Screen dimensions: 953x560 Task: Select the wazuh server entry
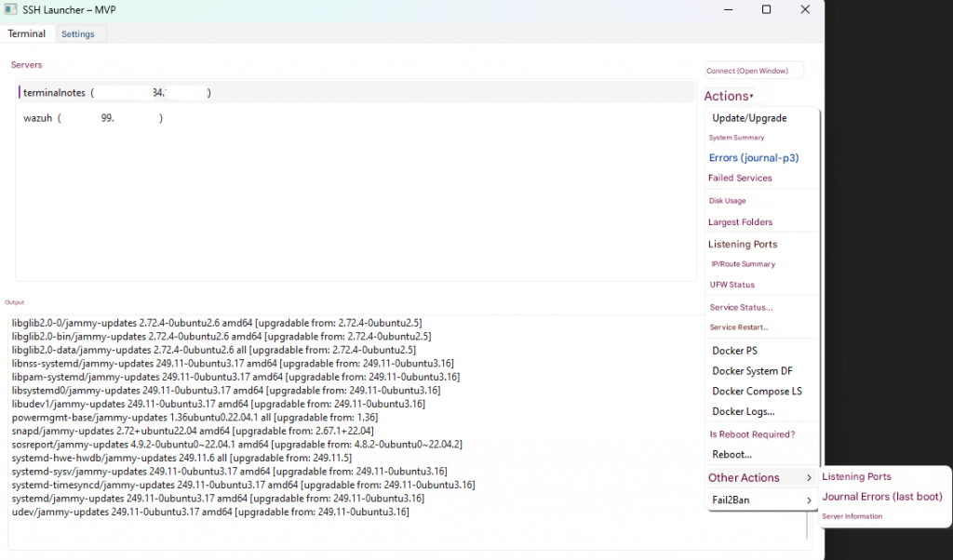(x=93, y=118)
